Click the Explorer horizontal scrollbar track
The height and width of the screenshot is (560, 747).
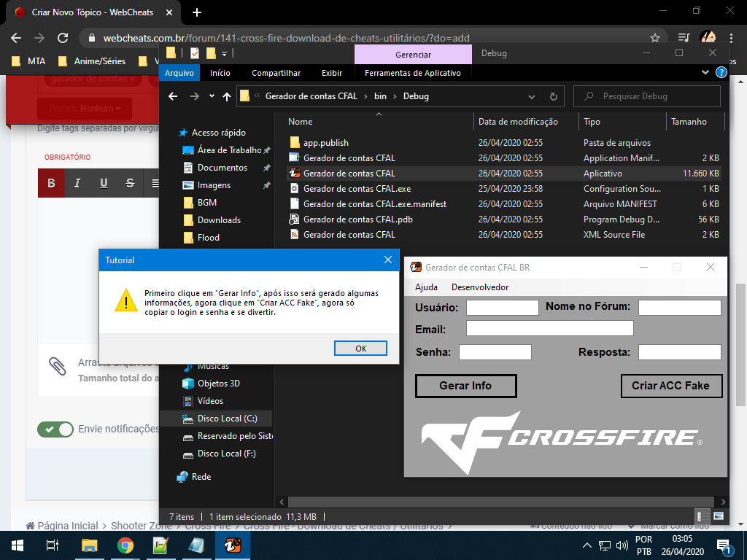500,502
